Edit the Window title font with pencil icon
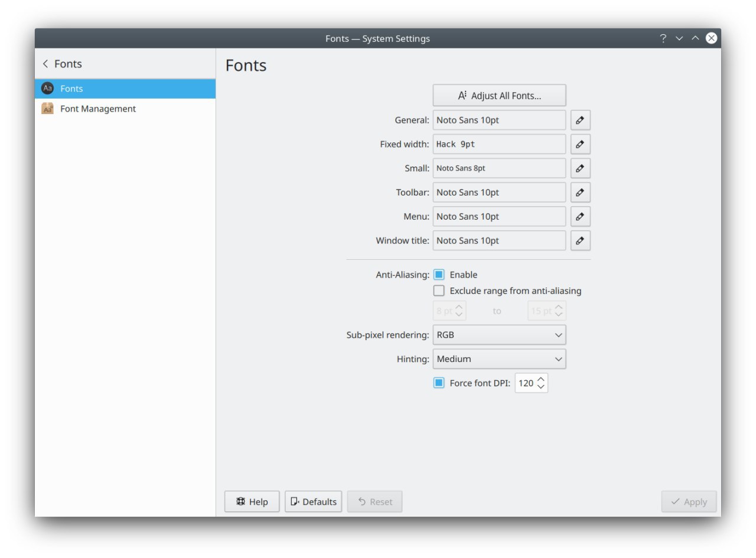Image resolution: width=756 pixels, height=558 pixels. click(580, 241)
